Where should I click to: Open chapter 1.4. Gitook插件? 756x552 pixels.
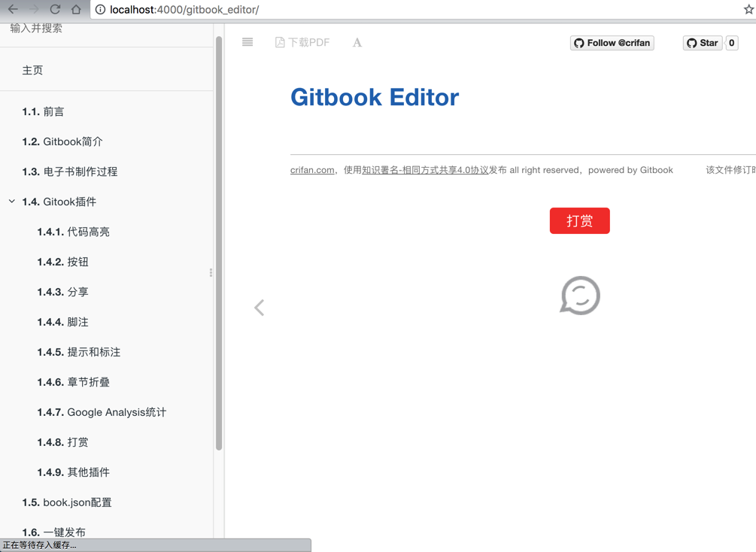coord(59,202)
